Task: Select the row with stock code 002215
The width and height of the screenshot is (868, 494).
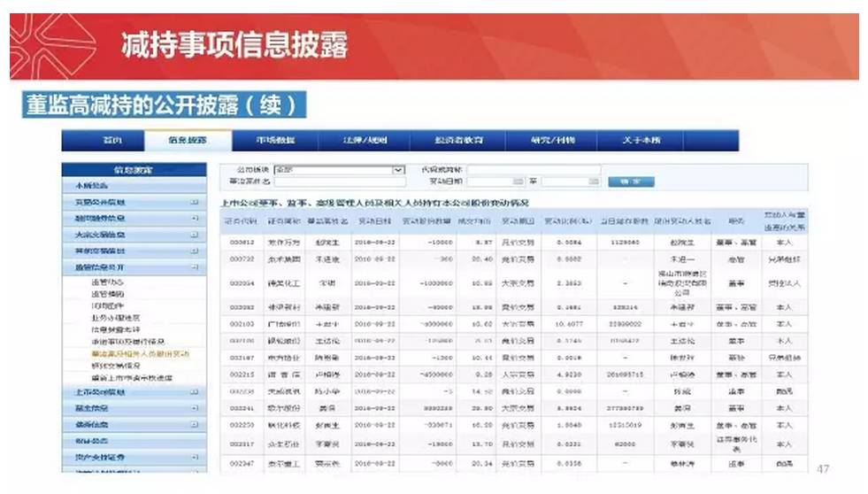Action: (514, 375)
